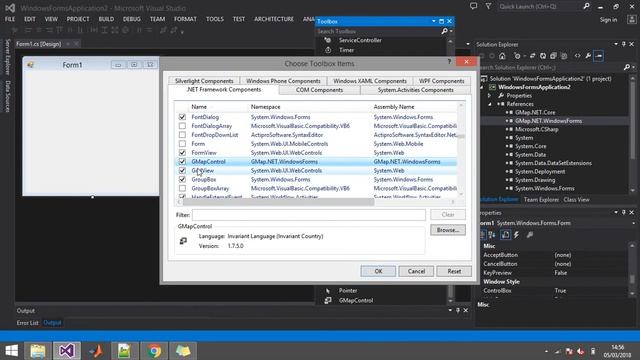This screenshot has width=640, height=360.
Task: Switch to COM Components tab
Action: tap(319, 90)
